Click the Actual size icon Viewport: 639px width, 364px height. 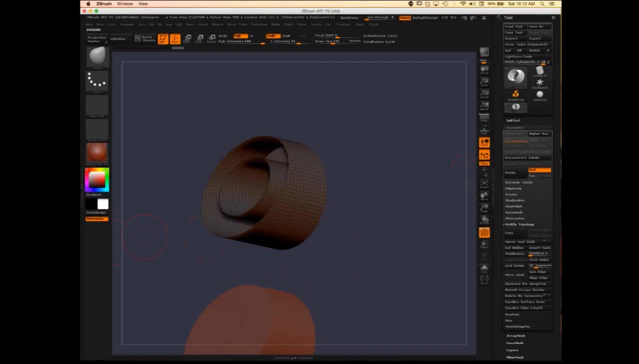tap(484, 94)
